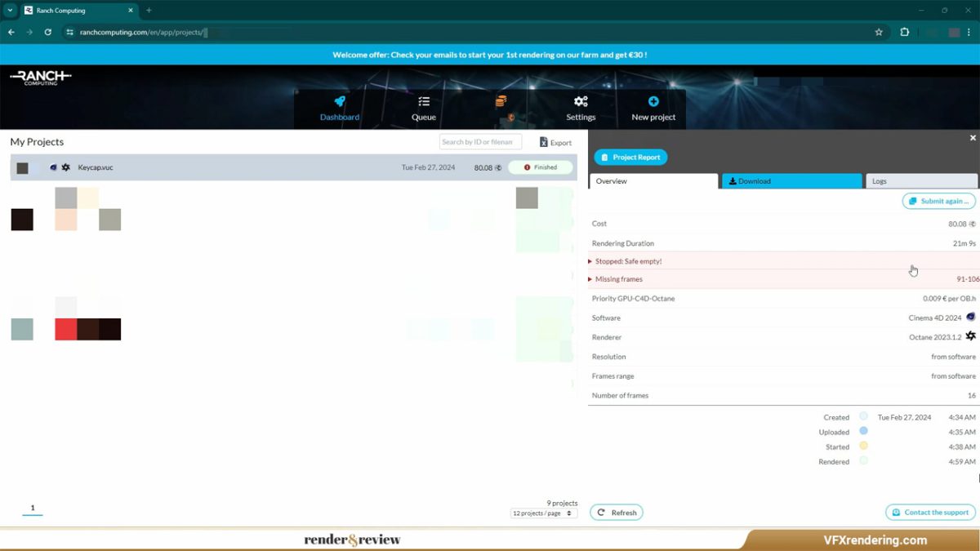Switch to the Logs tab
Image resolution: width=980 pixels, height=551 pixels.
(x=921, y=181)
